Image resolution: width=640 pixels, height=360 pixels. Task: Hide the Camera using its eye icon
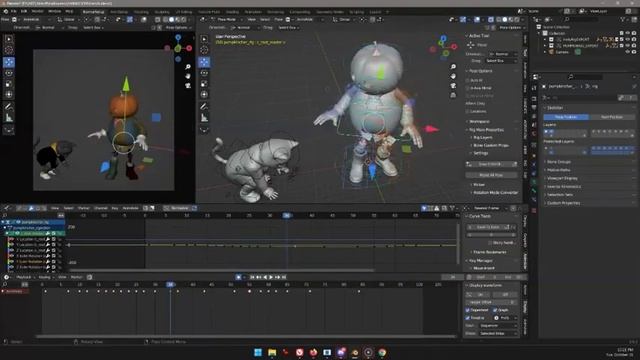click(x=628, y=52)
